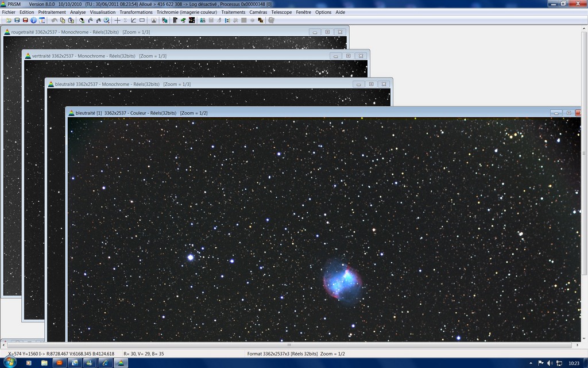Click the blue round info icon
The height and width of the screenshot is (368, 588).
tap(33, 20)
